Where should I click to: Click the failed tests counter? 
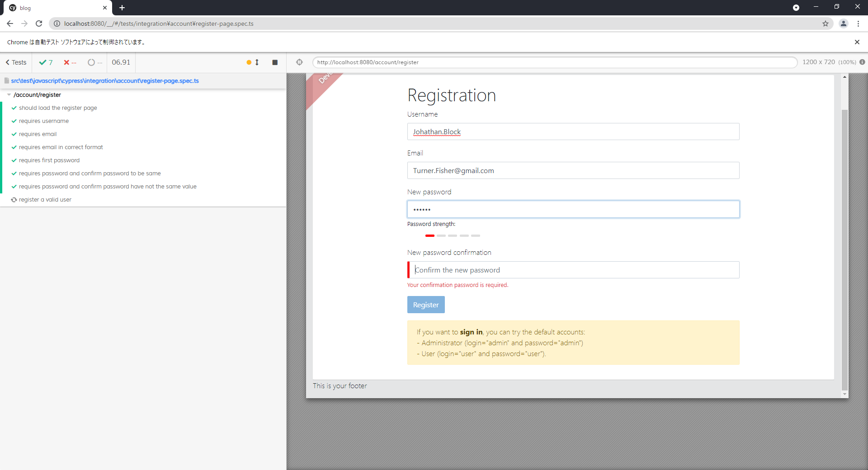(70, 62)
